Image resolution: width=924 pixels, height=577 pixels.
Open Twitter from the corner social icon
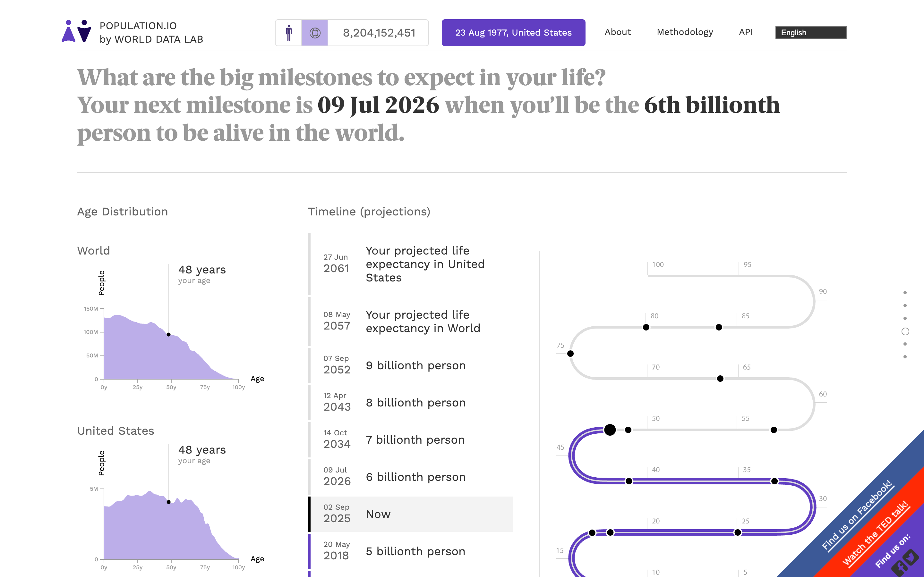pos(911,557)
